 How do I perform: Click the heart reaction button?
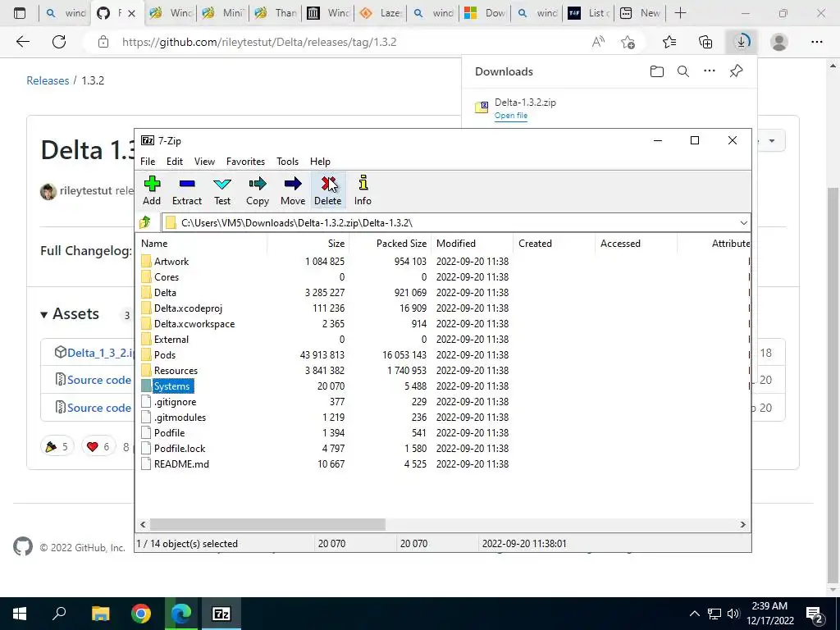coord(98,446)
